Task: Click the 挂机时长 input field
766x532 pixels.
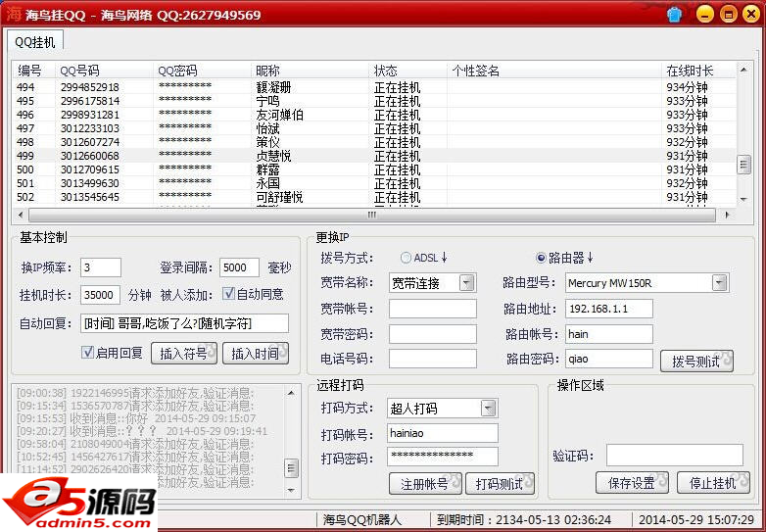Action: coord(101,295)
